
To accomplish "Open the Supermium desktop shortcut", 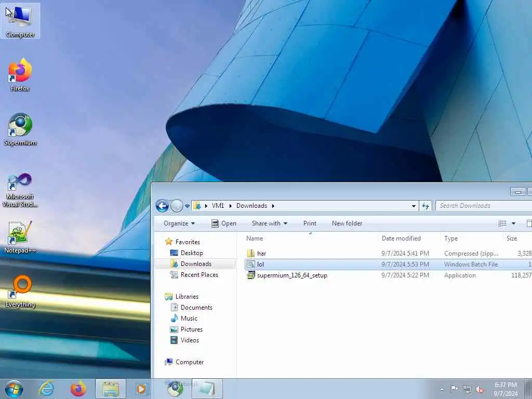I will (20, 129).
